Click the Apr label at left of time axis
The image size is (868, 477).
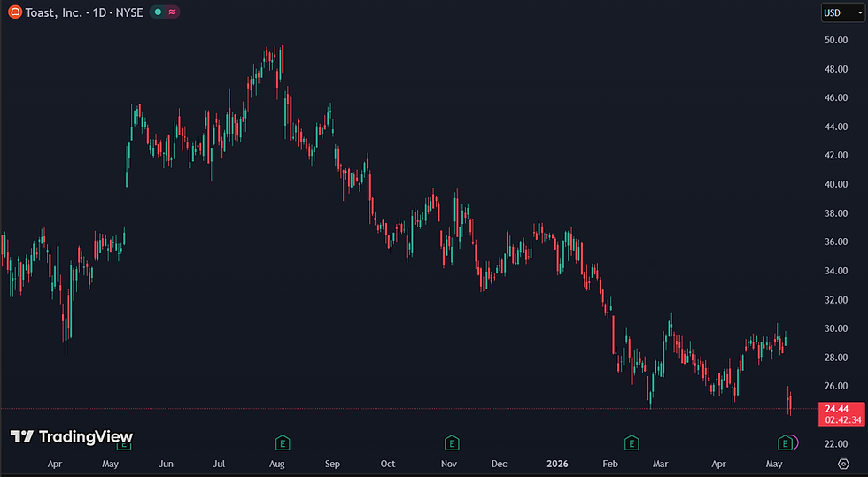click(54, 465)
